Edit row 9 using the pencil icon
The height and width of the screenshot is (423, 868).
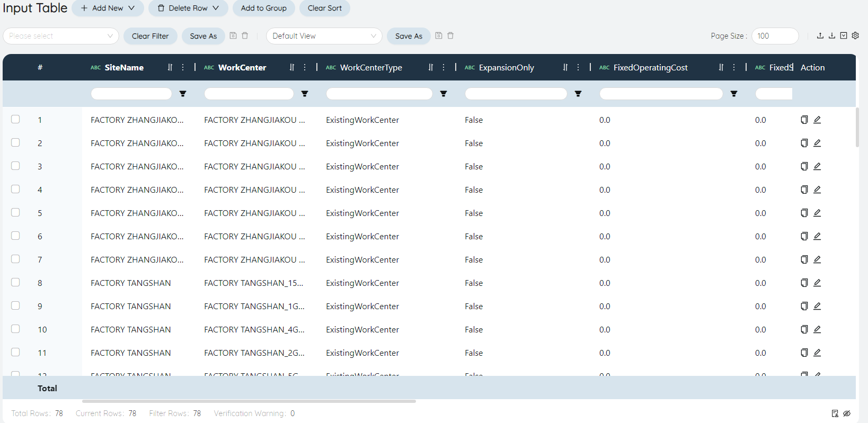click(817, 306)
